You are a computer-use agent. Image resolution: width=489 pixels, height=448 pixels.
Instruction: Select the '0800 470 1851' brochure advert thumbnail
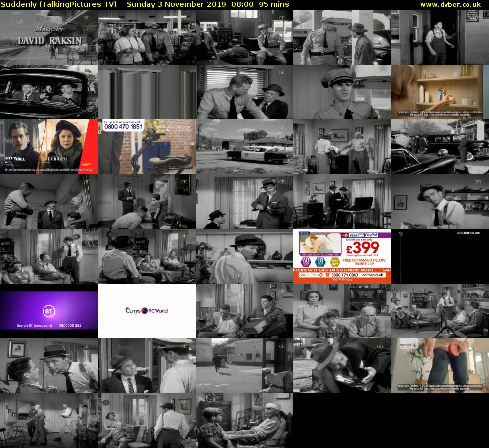tap(147, 147)
